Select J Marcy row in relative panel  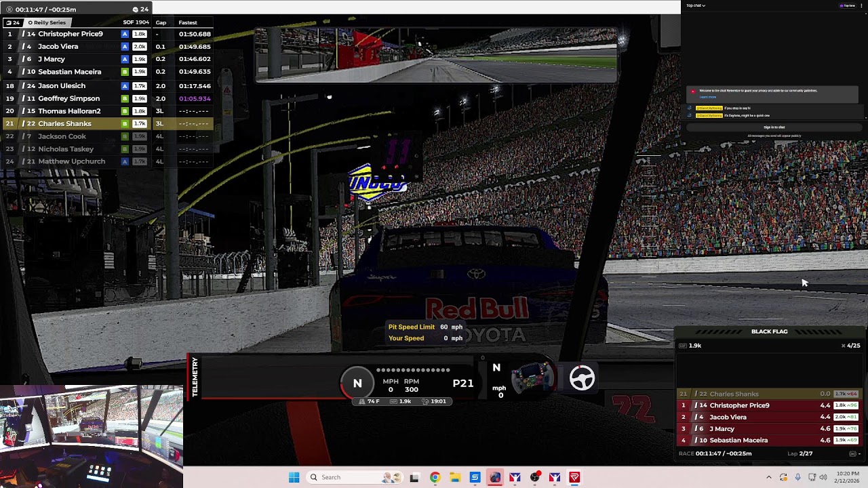coord(769,428)
